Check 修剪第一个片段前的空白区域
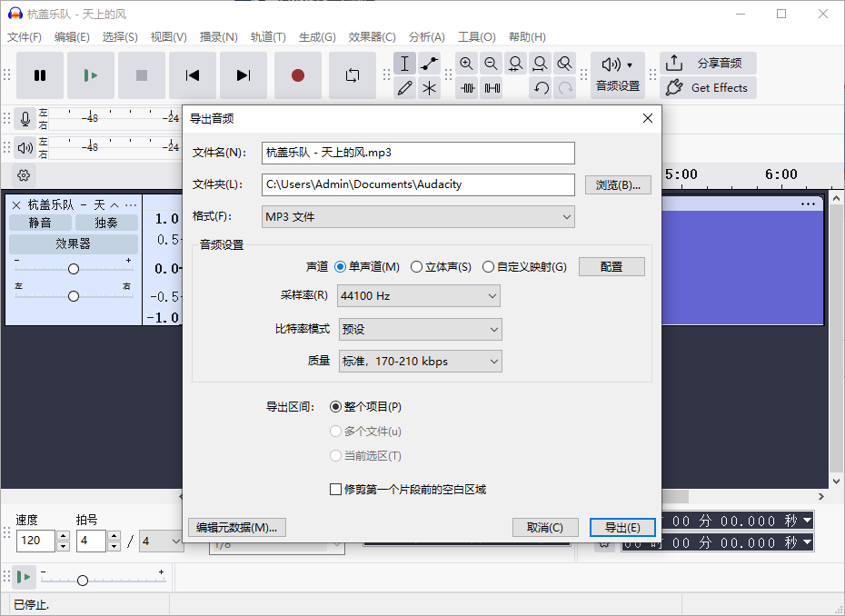845x616 pixels. pyautogui.click(x=336, y=489)
